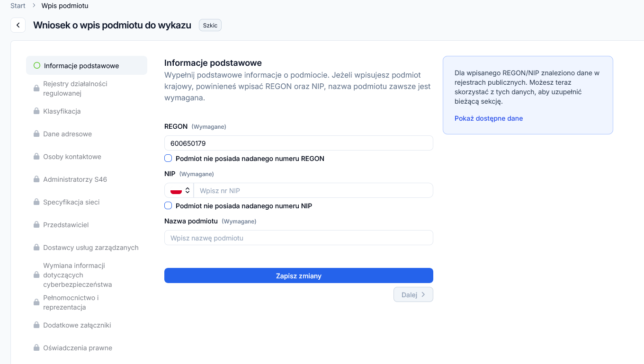The width and height of the screenshot is (644, 364).
Task: Click lock icon next to Administratorzy S46
Action: coord(36,179)
